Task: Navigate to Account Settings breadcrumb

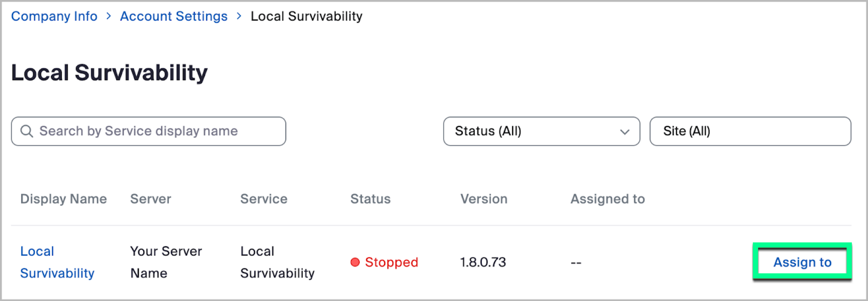Action: (174, 16)
